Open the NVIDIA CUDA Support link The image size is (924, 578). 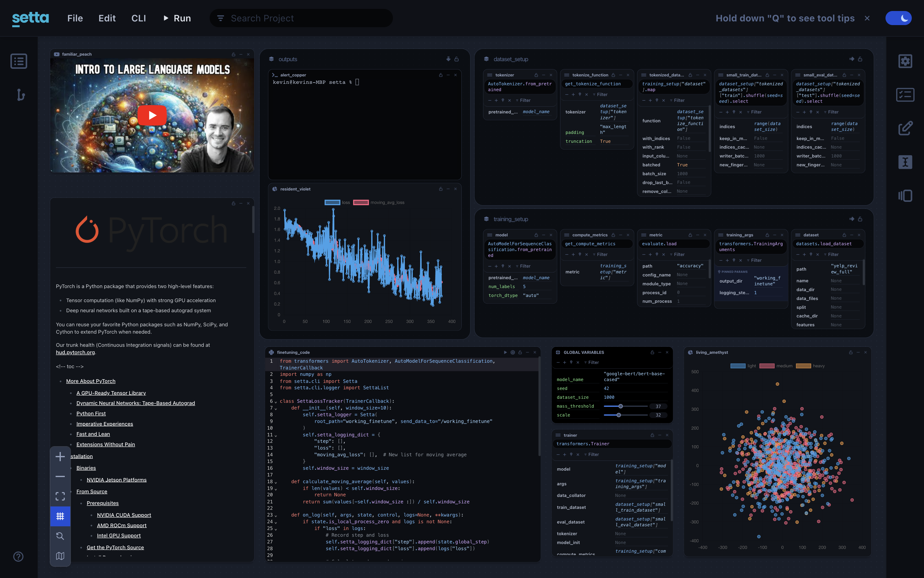[x=124, y=515]
